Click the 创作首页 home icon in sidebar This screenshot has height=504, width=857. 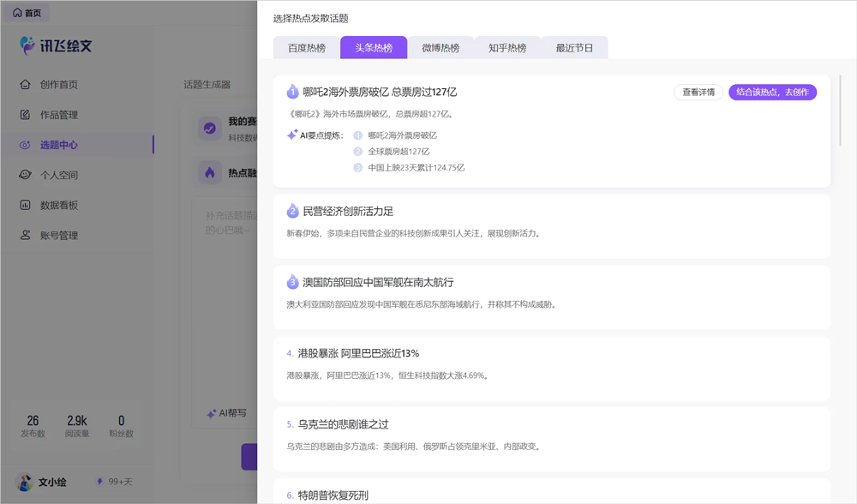(26, 85)
